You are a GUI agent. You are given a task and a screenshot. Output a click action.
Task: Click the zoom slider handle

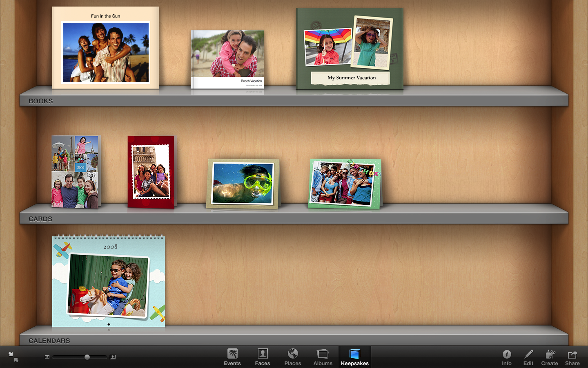click(x=87, y=357)
